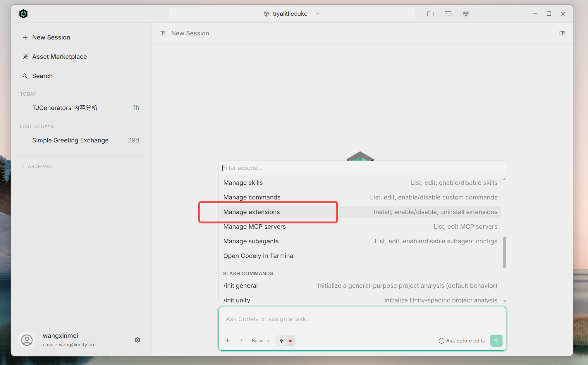Open settings with the gear icon

[x=137, y=340]
